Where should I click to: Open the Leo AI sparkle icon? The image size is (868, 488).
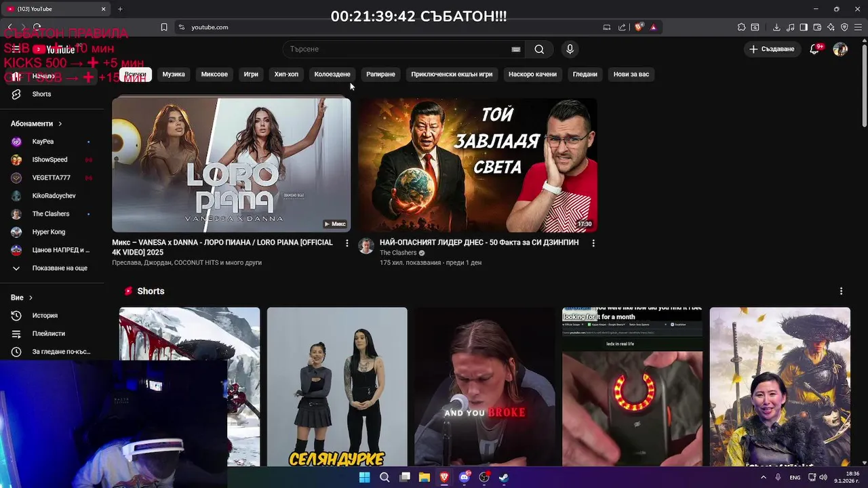pos(831,27)
